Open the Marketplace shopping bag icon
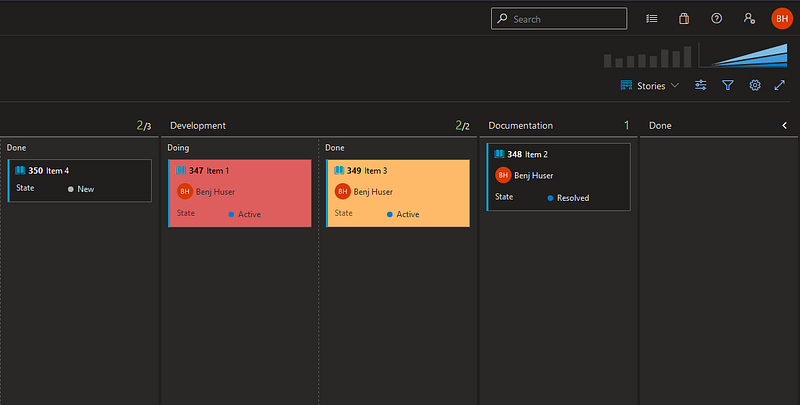The height and width of the screenshot is (405, 800). (x=684, y=19)
